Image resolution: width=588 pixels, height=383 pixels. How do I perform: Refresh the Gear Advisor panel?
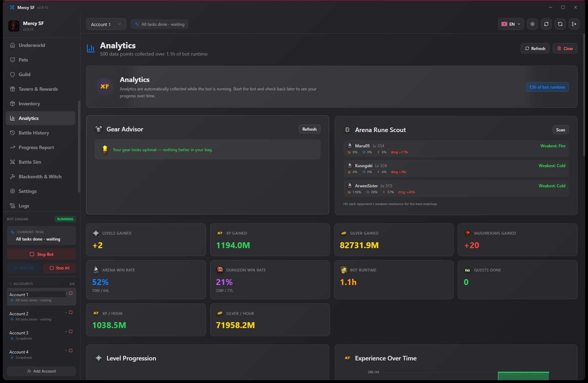click(309, 129)
